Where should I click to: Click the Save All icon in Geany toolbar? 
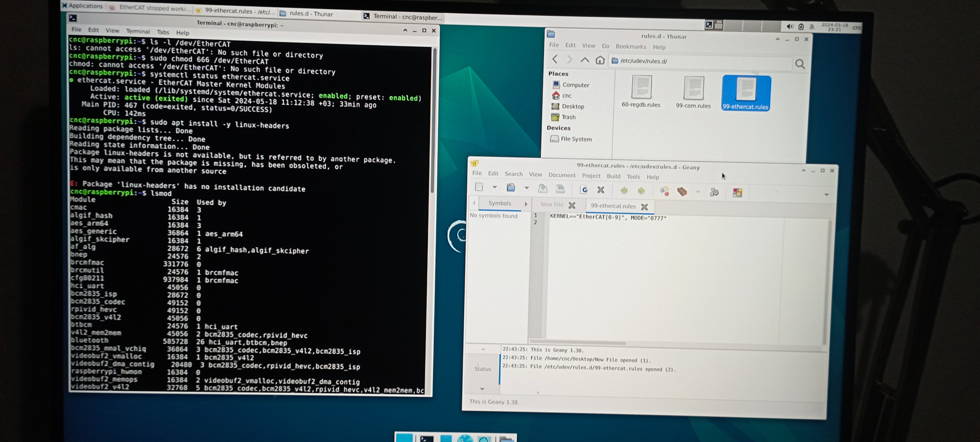tap(560, 188)
